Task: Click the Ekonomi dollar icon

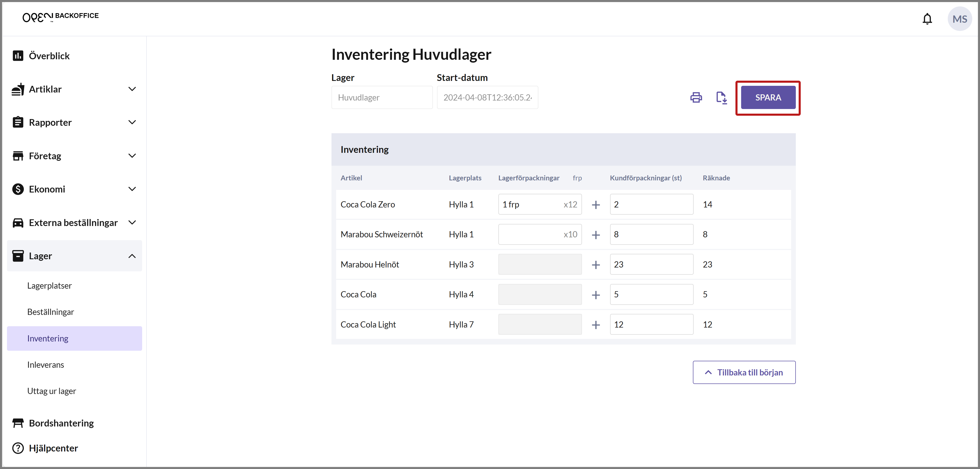Action: coord(18,189)
